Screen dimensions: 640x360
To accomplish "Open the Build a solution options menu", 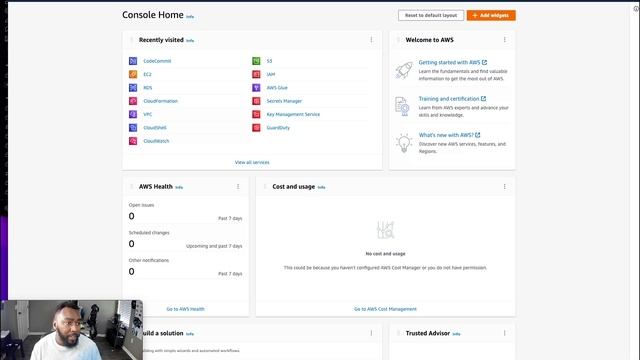I will (371, 333).
